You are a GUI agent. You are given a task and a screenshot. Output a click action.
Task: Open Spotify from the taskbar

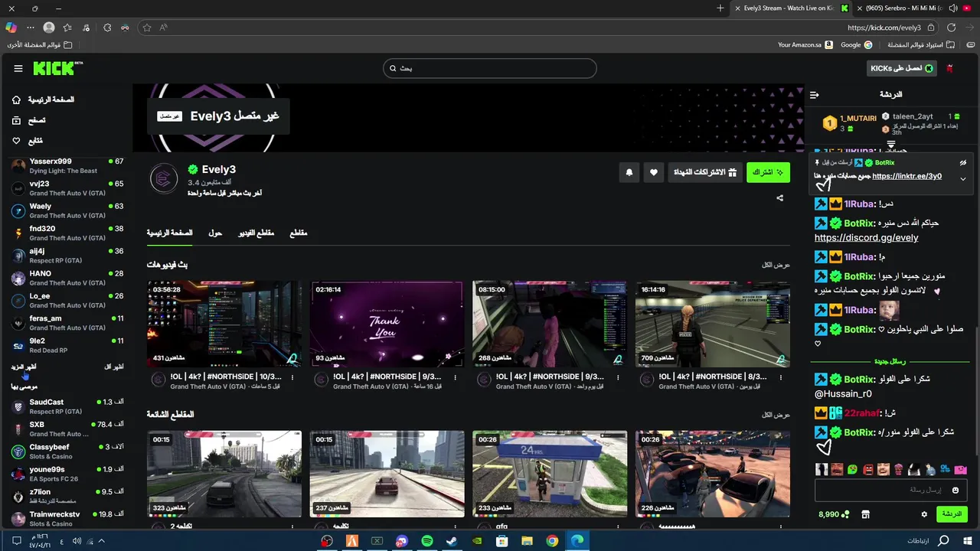pyautogui.click(x=426, y=541)
